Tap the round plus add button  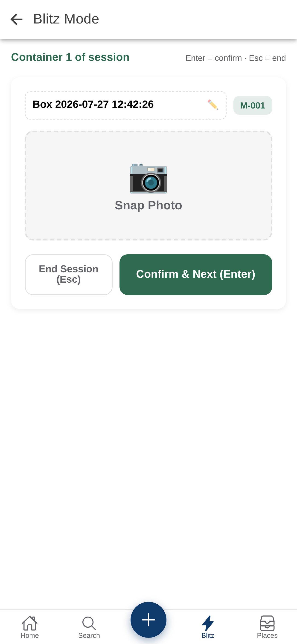[148, 620]
